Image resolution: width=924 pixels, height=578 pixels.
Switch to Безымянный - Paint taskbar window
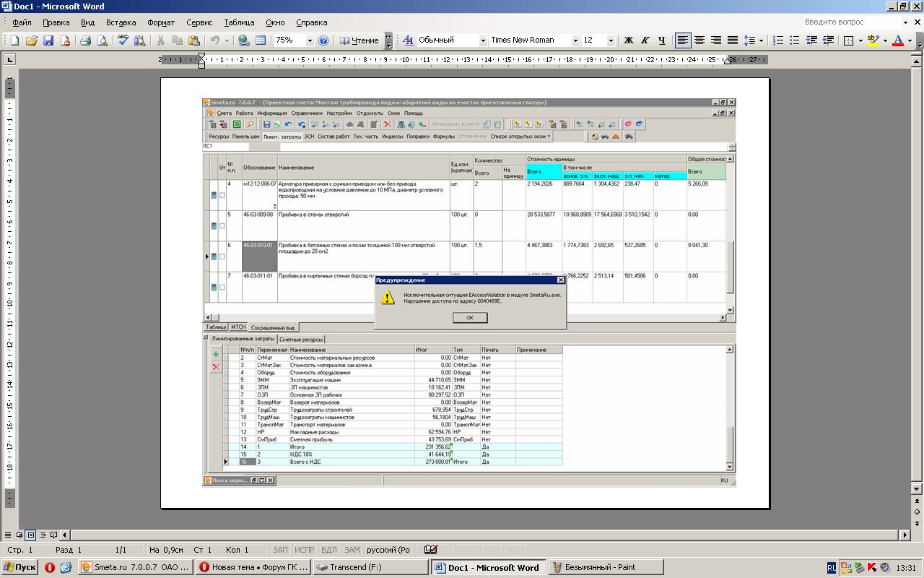[606, 567]
